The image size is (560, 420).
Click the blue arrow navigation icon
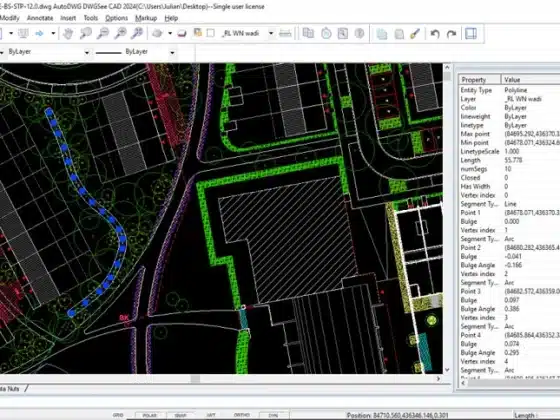click(39, 34)
